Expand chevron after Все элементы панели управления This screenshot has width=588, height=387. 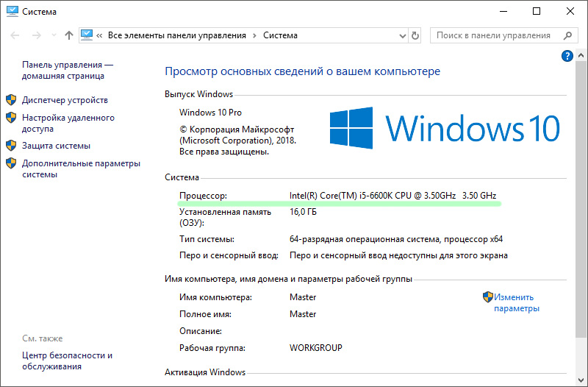(254, 35)
